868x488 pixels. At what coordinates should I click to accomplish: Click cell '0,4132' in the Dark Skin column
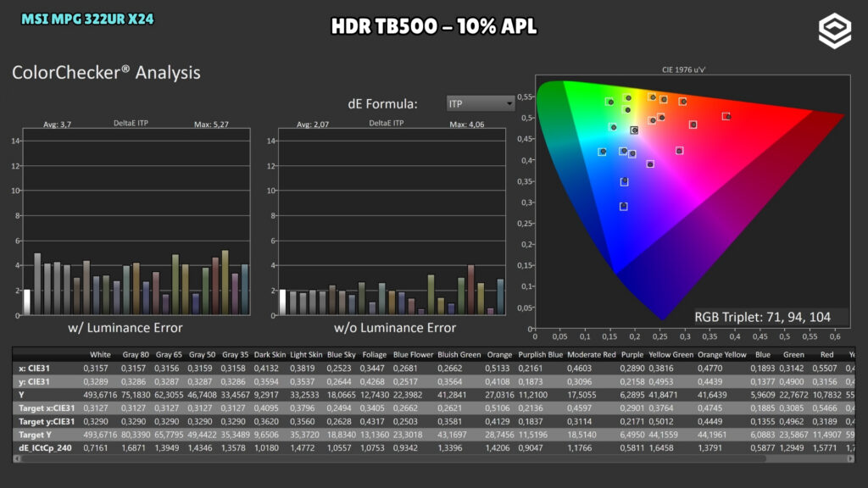(x=266, y=369)
